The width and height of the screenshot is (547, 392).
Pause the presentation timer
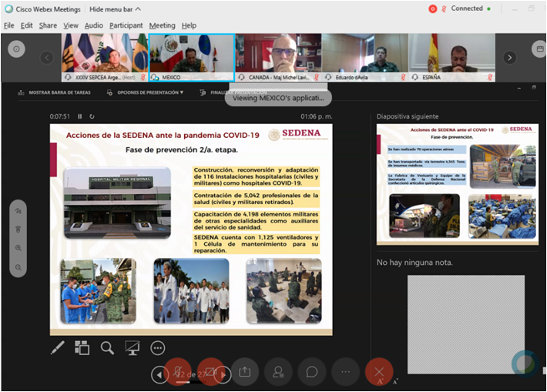pyautogui.click(x=80, y=117)
